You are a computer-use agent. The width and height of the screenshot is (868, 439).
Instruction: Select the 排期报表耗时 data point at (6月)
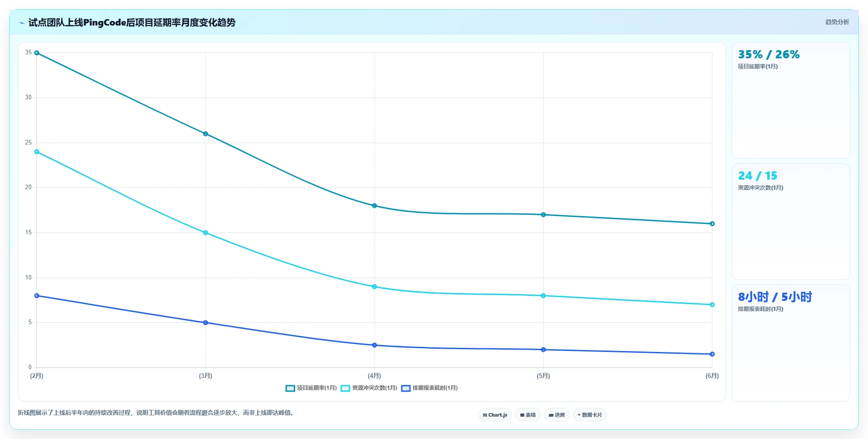[x=712, y=354]
